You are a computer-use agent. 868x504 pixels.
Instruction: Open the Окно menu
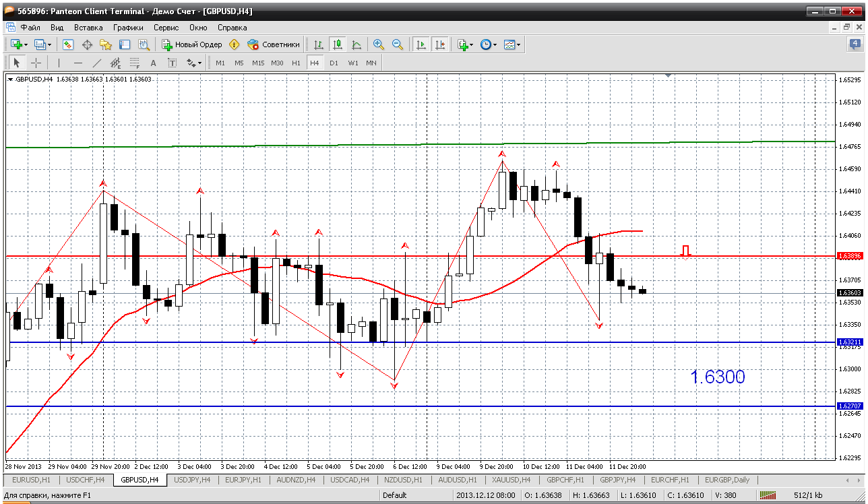tap(198, 28)
